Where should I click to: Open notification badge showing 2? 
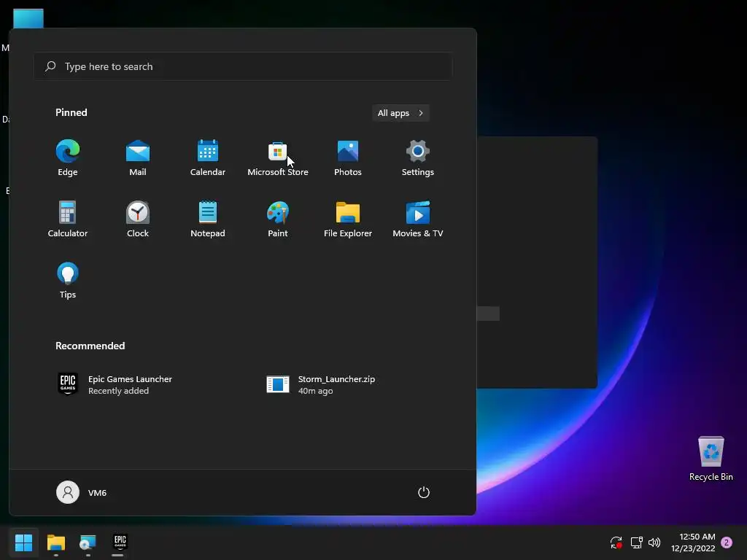(727, 542)
